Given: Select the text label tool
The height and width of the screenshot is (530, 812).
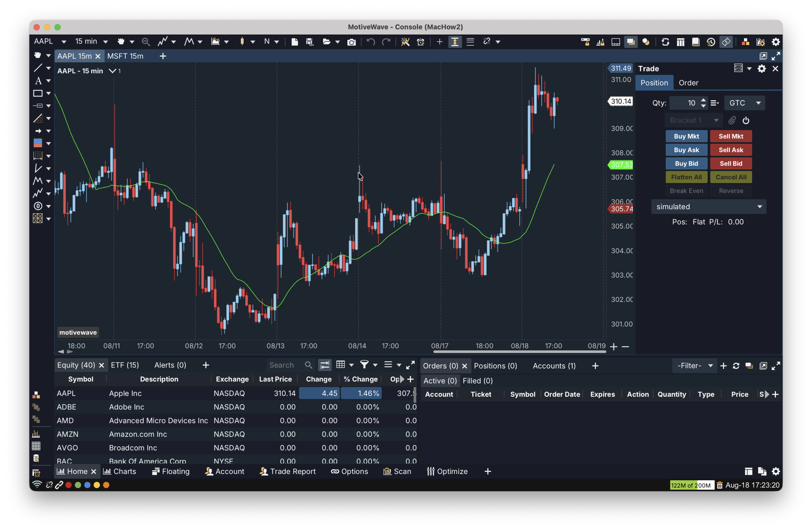Looking at the screenshot, I should pos(38,81).
